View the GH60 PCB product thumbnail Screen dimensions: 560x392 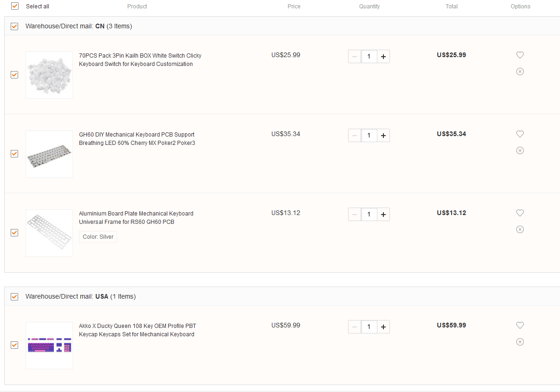49,154
